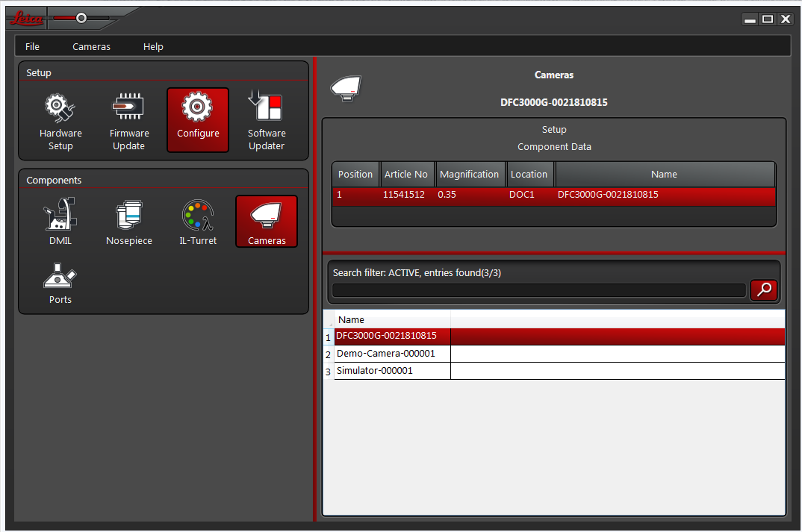Click the camera icon beside the Cameras heading
Viewport: 802px width, 532px height.
click(x=346, y=88)
